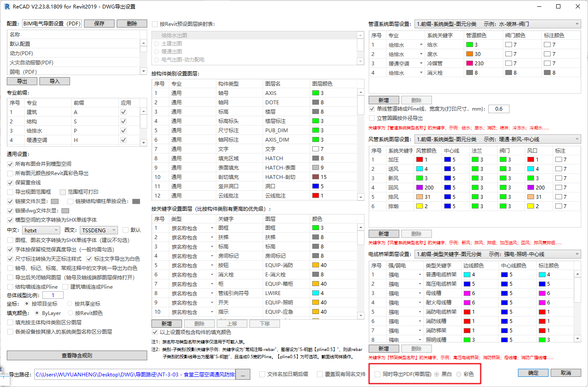Enable 文件名加日期后缀 checkbox
The height and width of the screenshot is (387, 588).
(x=262, y=373)
